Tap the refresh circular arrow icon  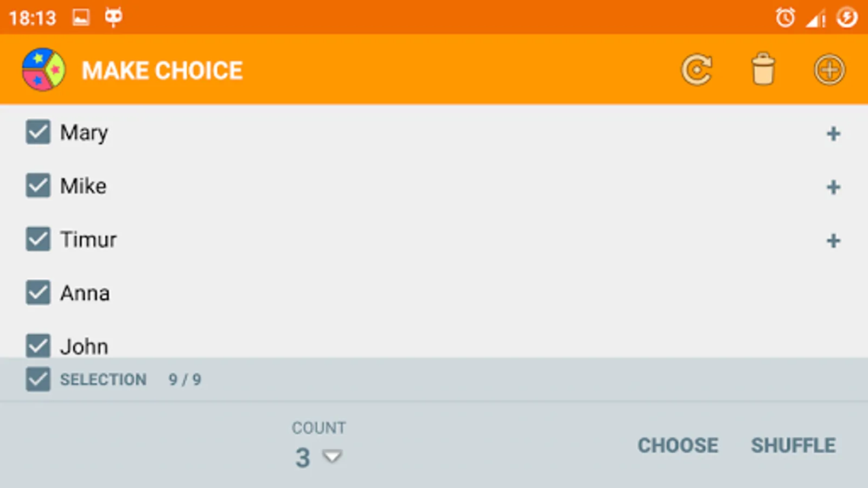point(697,70)
